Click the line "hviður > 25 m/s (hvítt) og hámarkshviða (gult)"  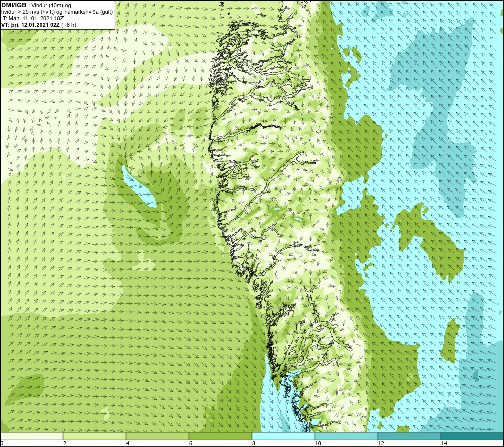point(57,12)
